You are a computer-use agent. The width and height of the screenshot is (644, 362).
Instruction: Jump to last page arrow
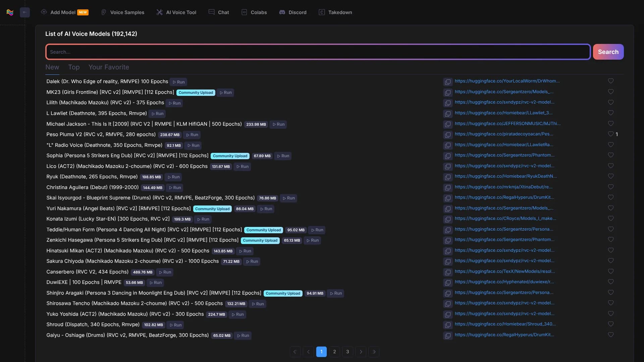(x=374, y=352)
